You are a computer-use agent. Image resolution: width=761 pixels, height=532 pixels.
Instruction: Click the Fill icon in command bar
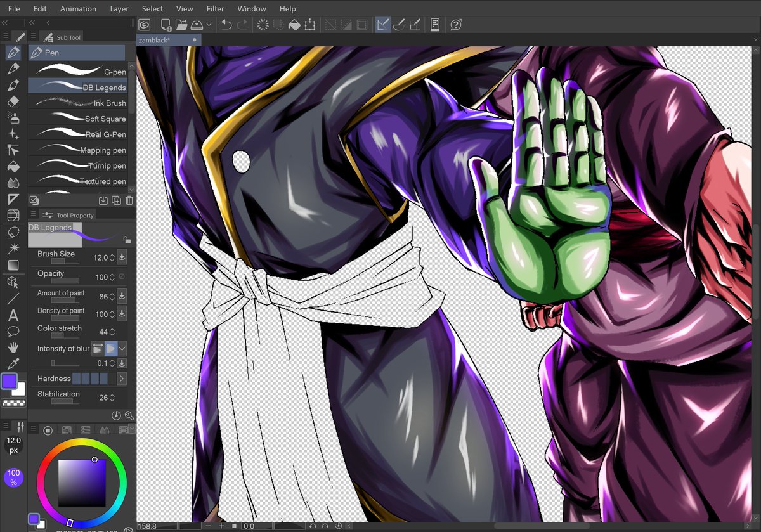coord(294,25)
